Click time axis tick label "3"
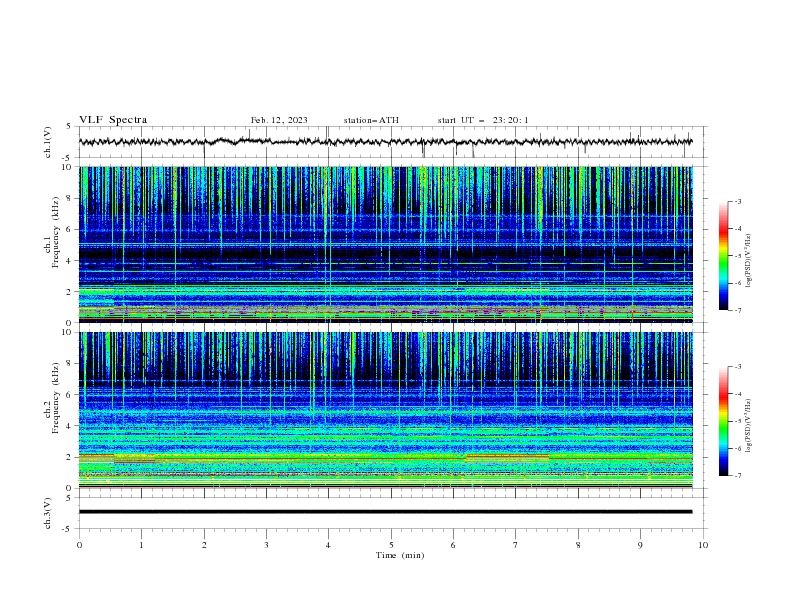The height and width of the screenshot is (612, 792). 266,545
